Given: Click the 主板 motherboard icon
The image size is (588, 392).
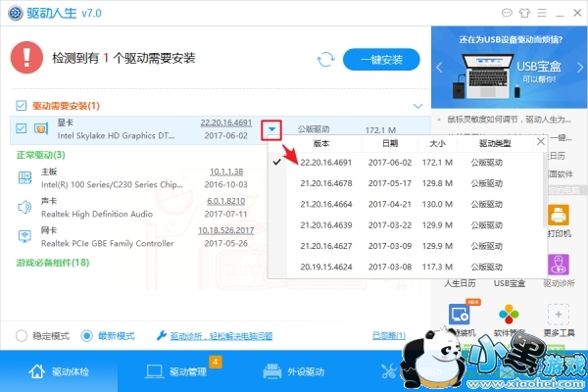Looking at the screenshot, I should (25, 177).
